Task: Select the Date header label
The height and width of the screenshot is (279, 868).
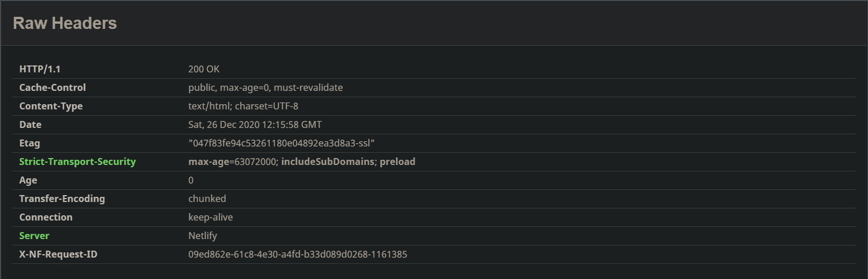Action: coord(30,125)
